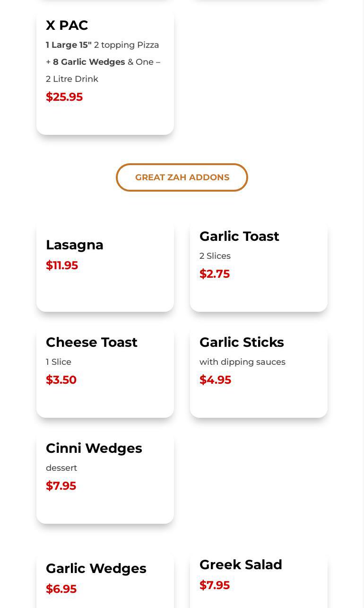Select the Garlic Wedges heading
Screen dimensions: 364x608
(96, 568)
